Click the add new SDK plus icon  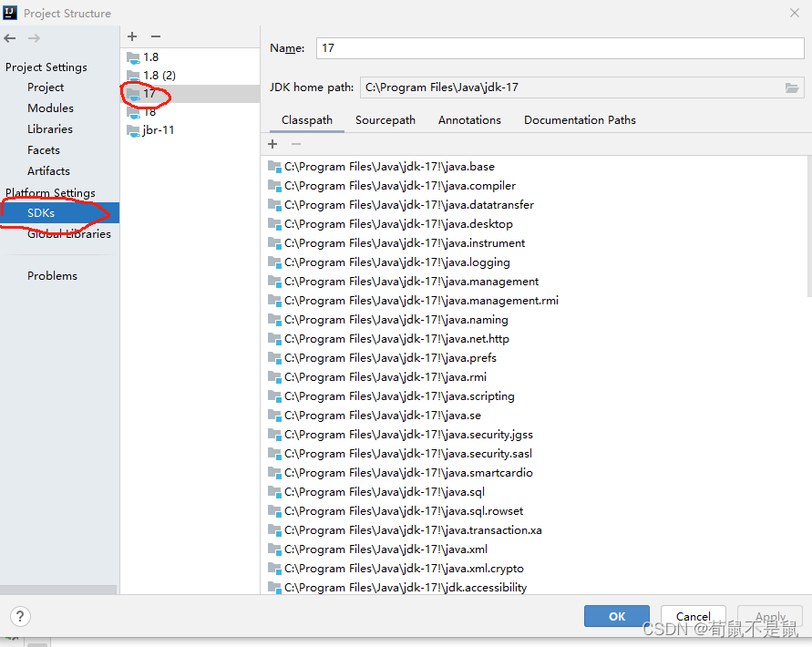[131, 36]
